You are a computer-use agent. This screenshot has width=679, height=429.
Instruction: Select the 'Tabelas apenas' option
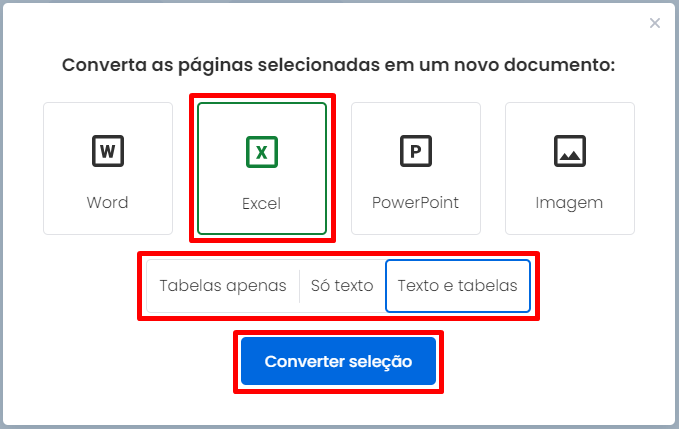pos(223,286)
